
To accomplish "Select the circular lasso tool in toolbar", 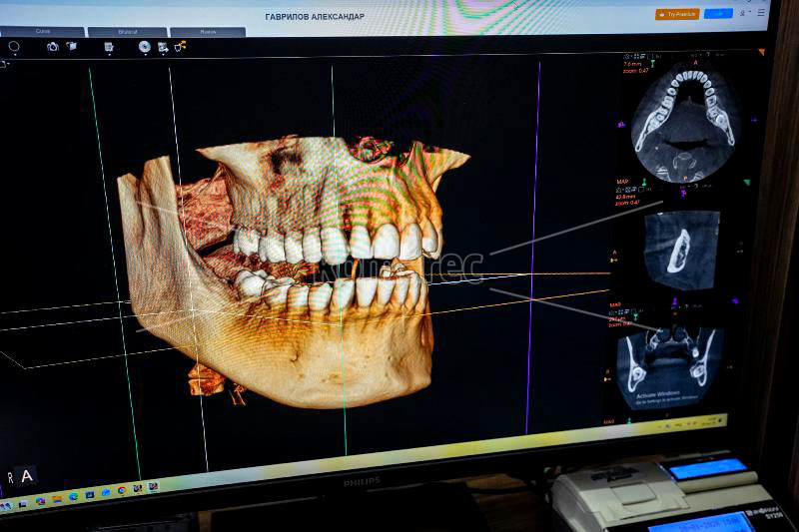I will [x=14, y=46].
